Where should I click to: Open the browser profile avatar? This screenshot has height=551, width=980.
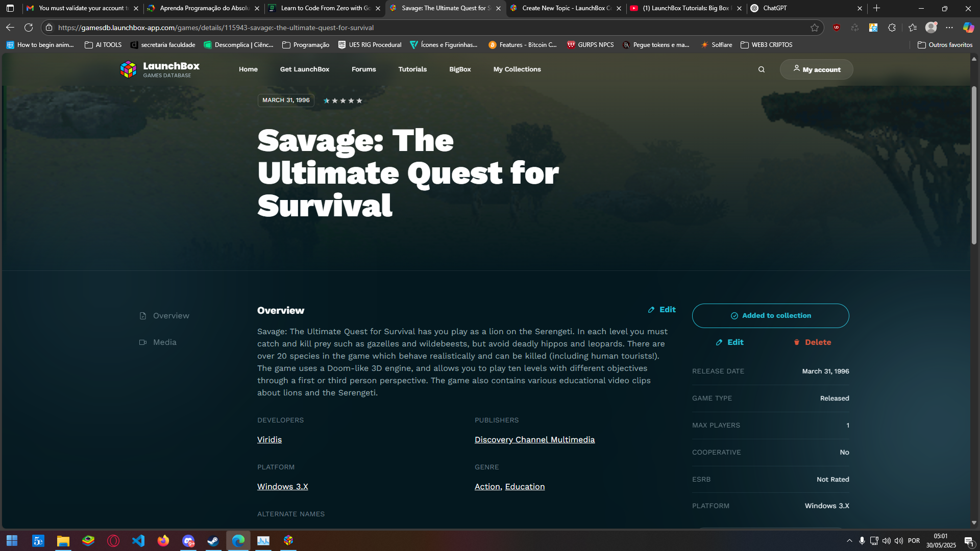pos(931,28)
